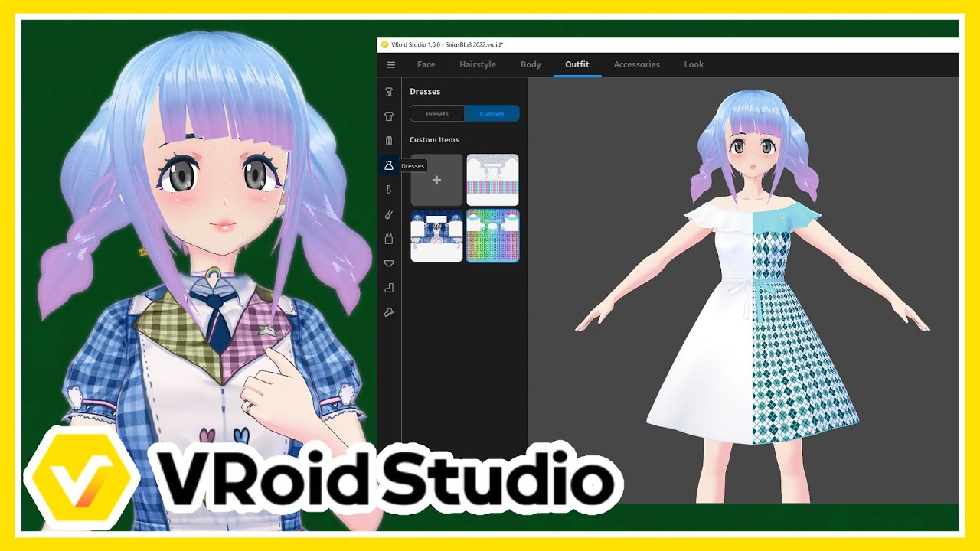Select the Shoes category icon
The height and width of the screenshot is (551, 980).
[x=389, y=312]
